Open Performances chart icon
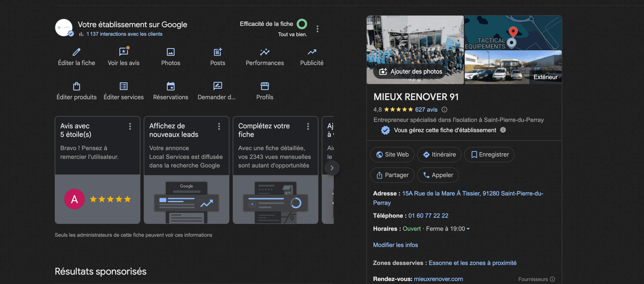 pyautogui.click(x=265, y=52)
